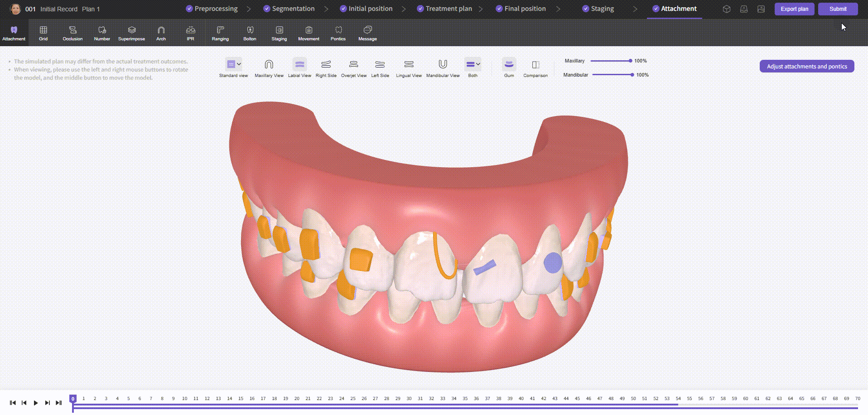Jump to last stage

click(x=58, y=403)
